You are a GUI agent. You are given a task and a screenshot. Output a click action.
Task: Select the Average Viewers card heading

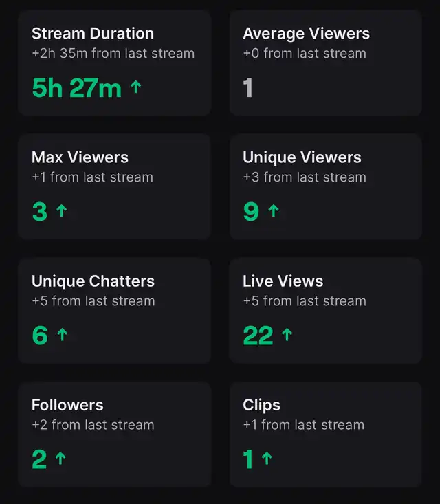306,34
